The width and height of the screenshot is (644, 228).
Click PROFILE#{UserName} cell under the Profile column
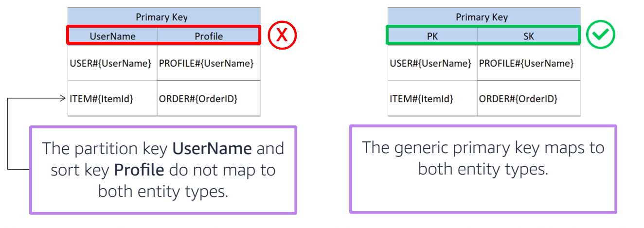[x=209, y=63]
